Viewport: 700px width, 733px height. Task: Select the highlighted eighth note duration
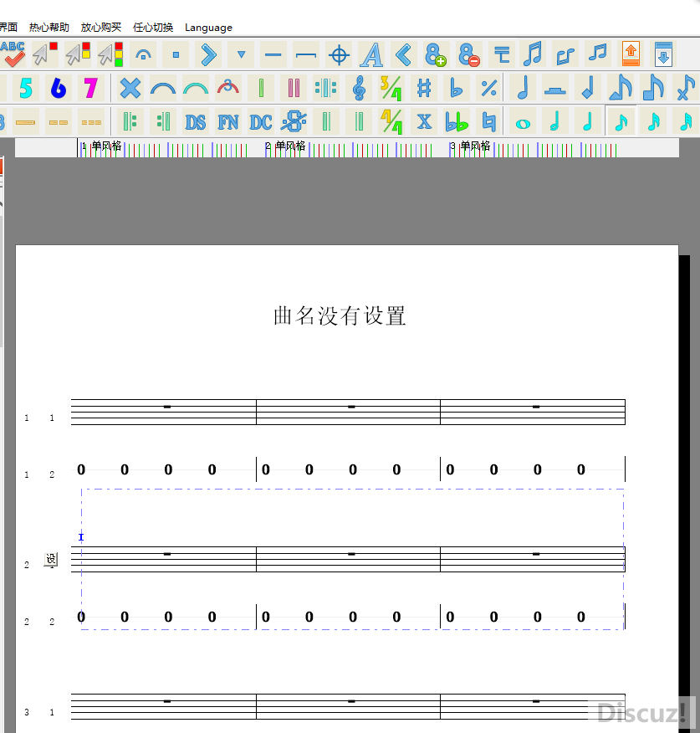[x=621, y=122]
